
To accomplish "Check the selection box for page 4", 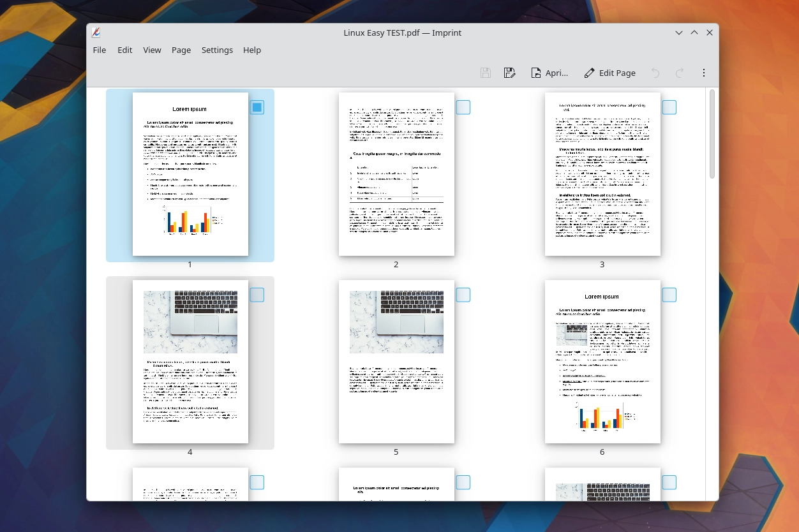I will [x=257, y=295].
